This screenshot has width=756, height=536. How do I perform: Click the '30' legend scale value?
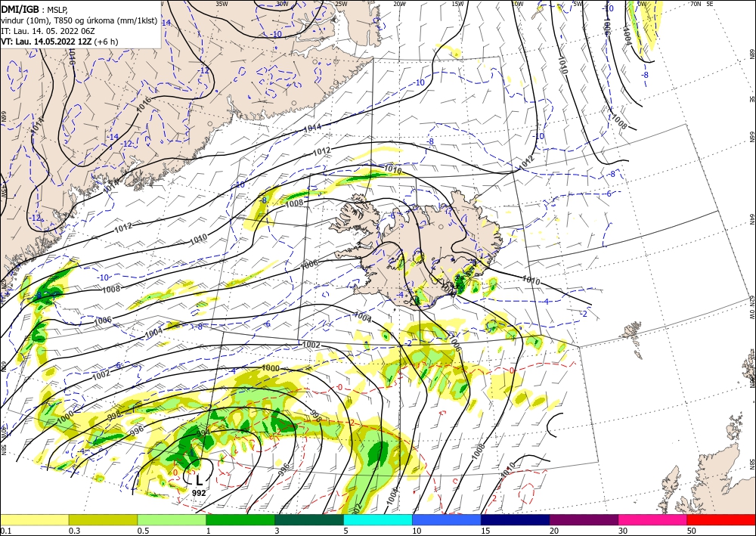coord(623,531)
